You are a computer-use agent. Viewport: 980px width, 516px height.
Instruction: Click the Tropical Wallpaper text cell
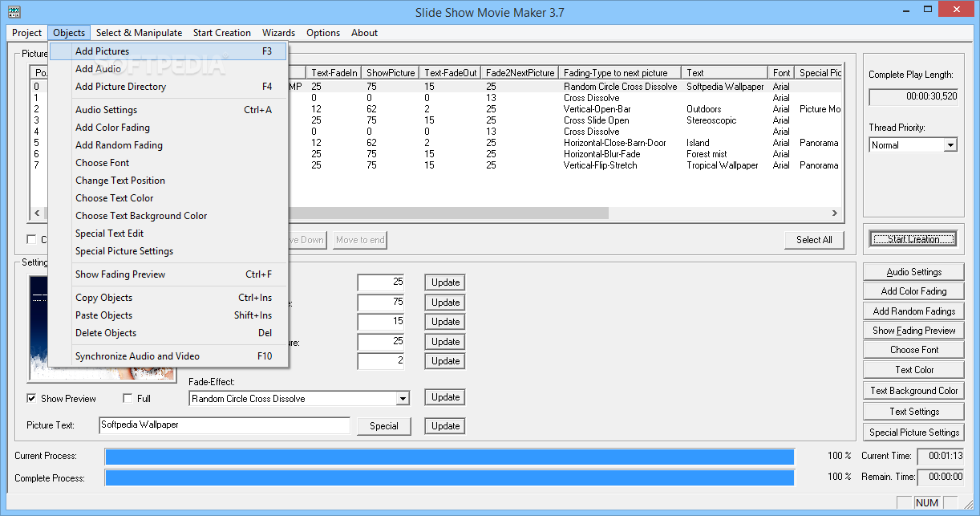723,165
